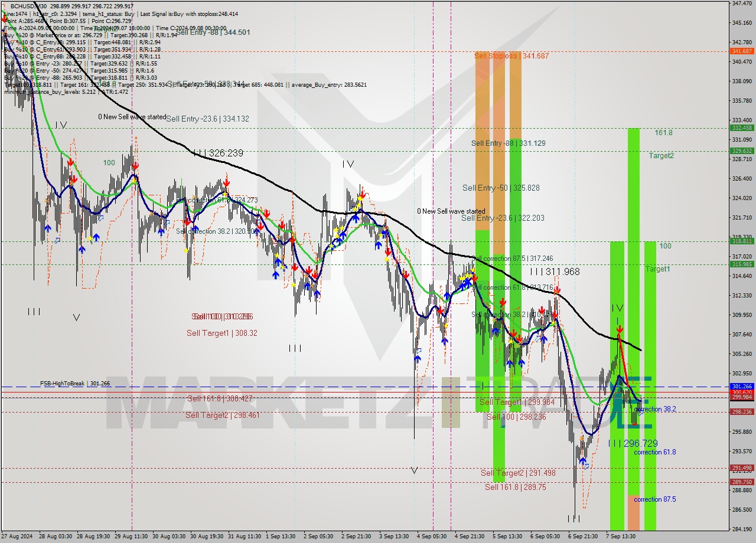This screenshot has height=543, width=756.
Task: Click the '31 Aug 11:30' time axis label
Action: (x=245, y=537)
